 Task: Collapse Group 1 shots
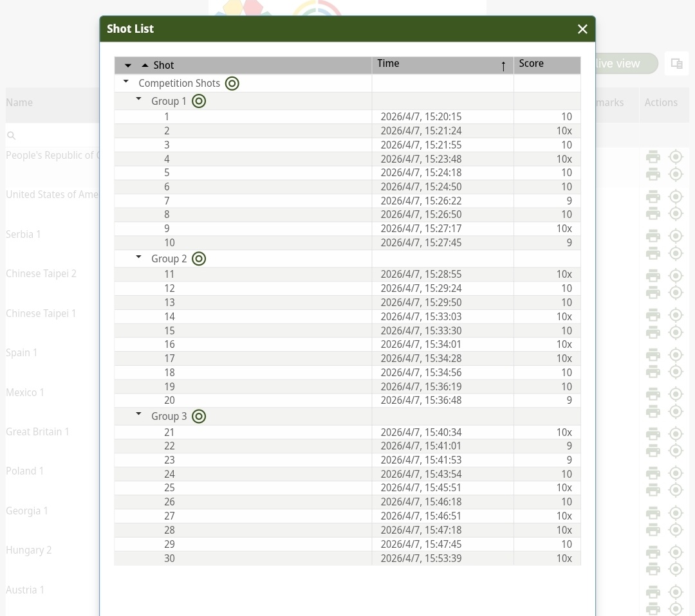[x=138, y=99]
